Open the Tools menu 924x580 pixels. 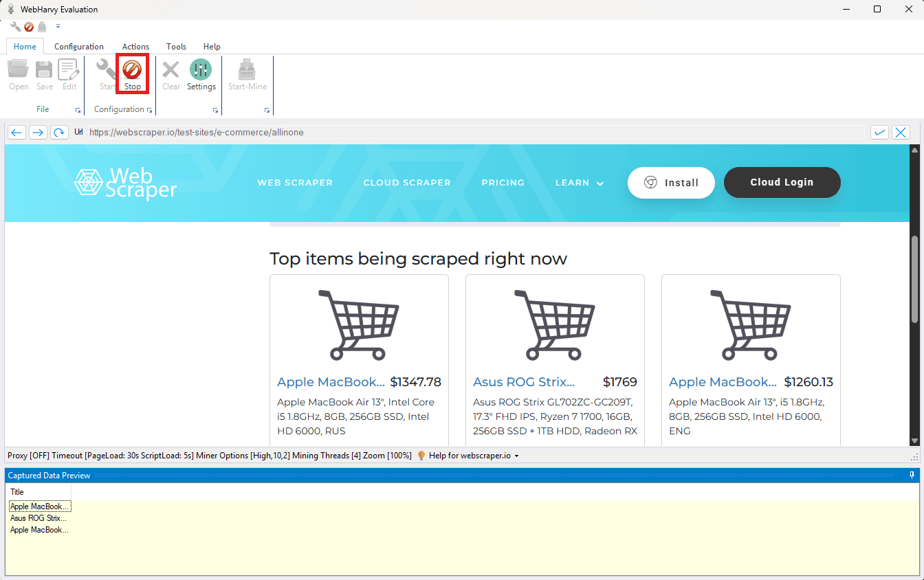176,46
